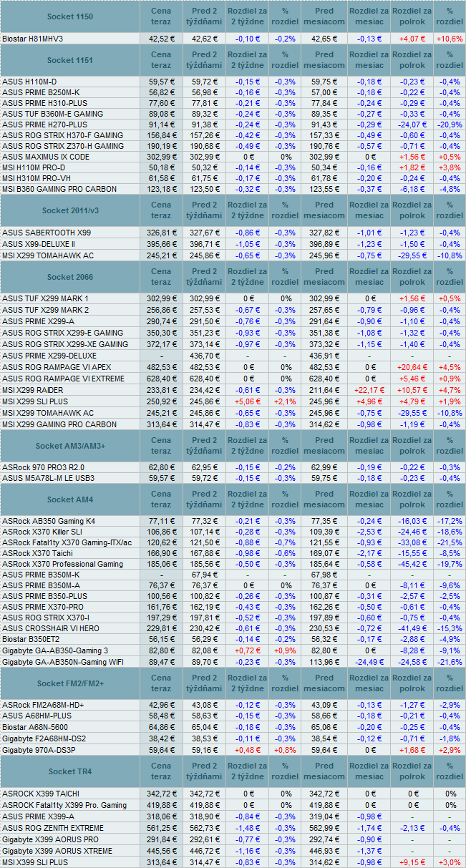Click ASUS PRIME B250M-K product name

[41, 92]
